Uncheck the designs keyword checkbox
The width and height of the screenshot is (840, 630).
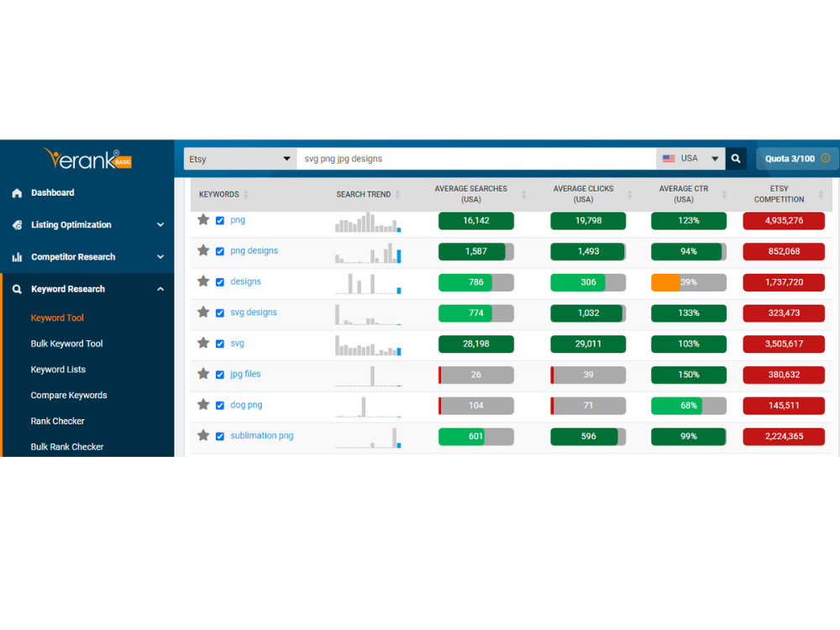click(x=219, y=281)
